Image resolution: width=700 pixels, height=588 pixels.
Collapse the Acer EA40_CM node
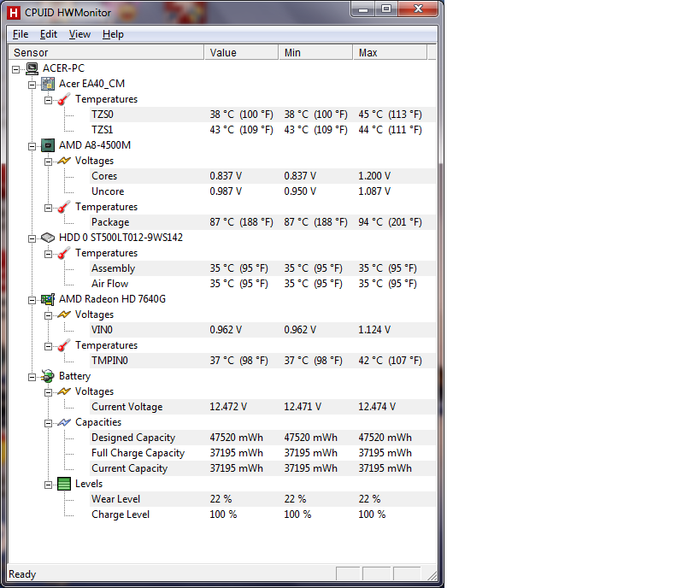coord(32,85)
